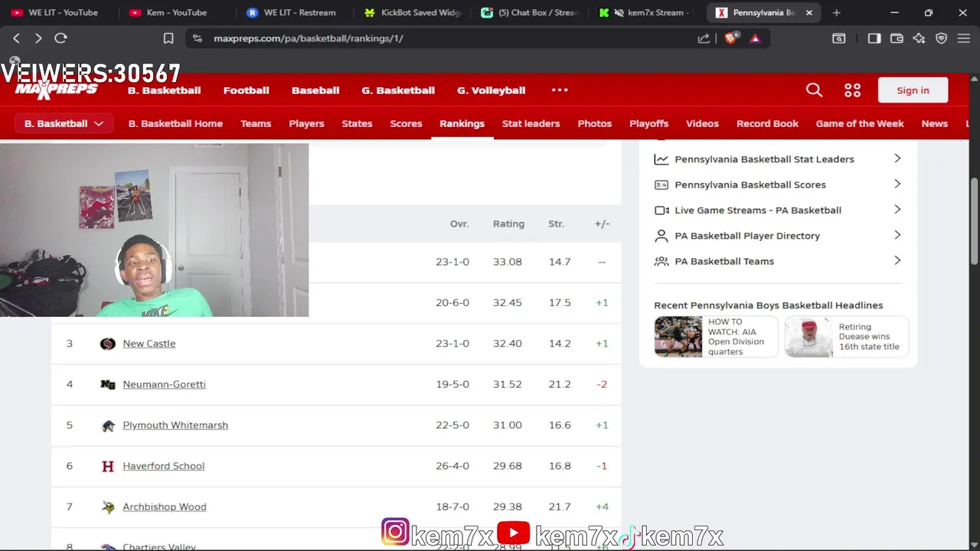980x551 pixels.
Task: Click the Live Game Streams camera icon
Action: [x=661, y=210]
